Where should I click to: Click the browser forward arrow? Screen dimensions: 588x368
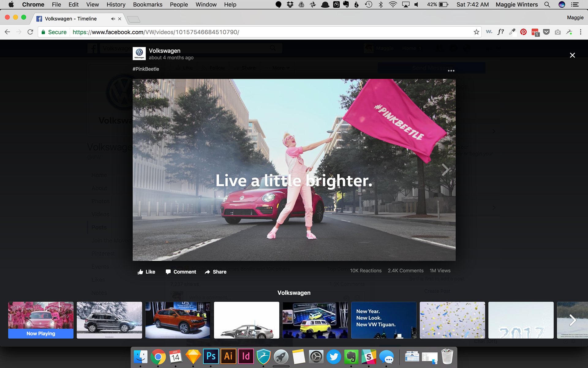pos(19,32)
